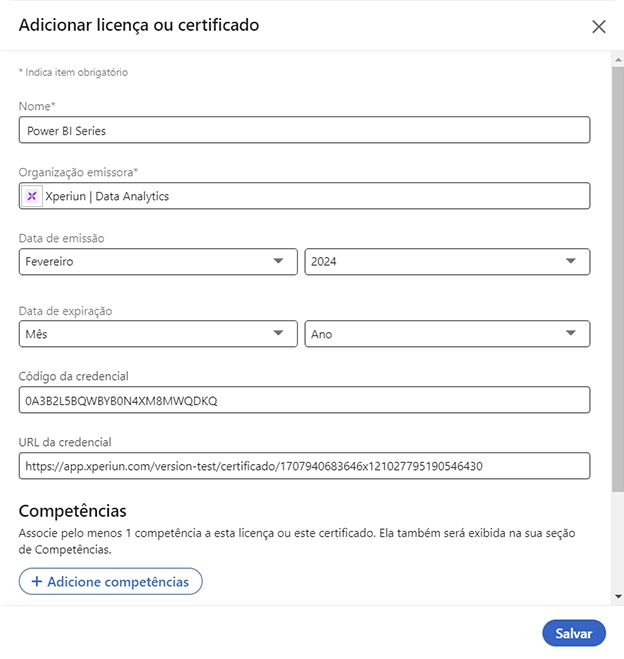The width and height of the screenshot is (624, 659).
Task: Click the arrow of the Mês dropdown
Action: pos(278,333)
